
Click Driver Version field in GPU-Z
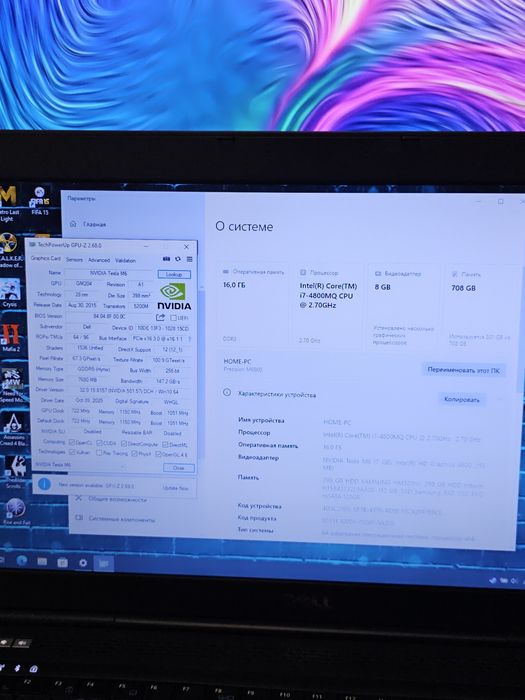tap(129, 391)
